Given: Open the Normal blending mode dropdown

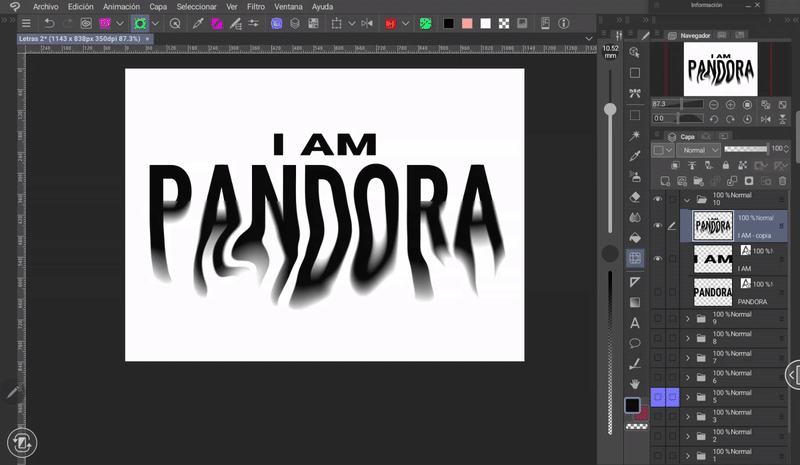Looking at the screenshot, I should (x=701, y=150).
